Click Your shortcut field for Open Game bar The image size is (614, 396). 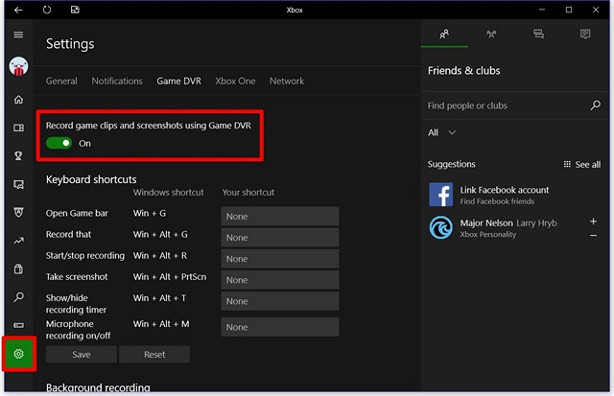[280, 216]
